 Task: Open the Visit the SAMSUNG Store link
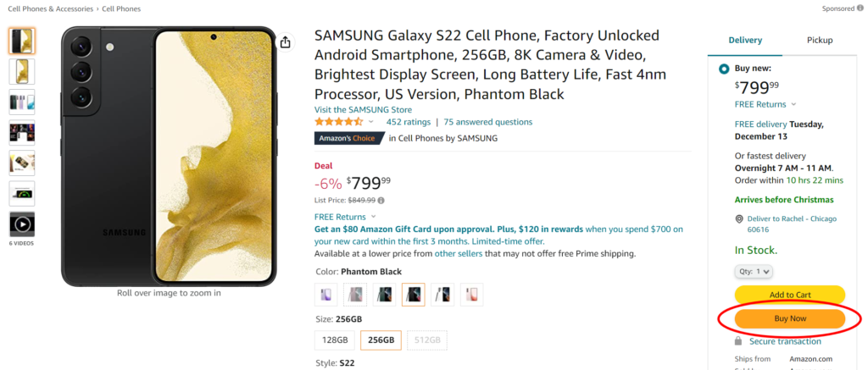click(363, 109)
